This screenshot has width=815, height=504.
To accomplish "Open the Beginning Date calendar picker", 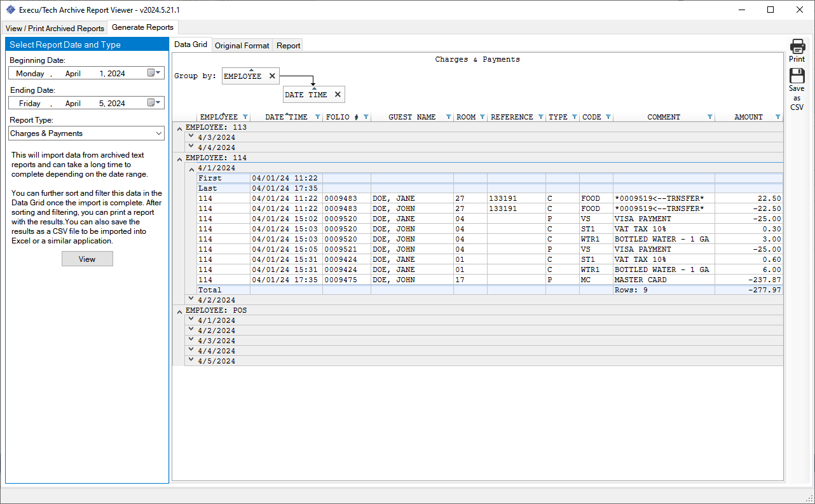I will [x=155, y=73].
